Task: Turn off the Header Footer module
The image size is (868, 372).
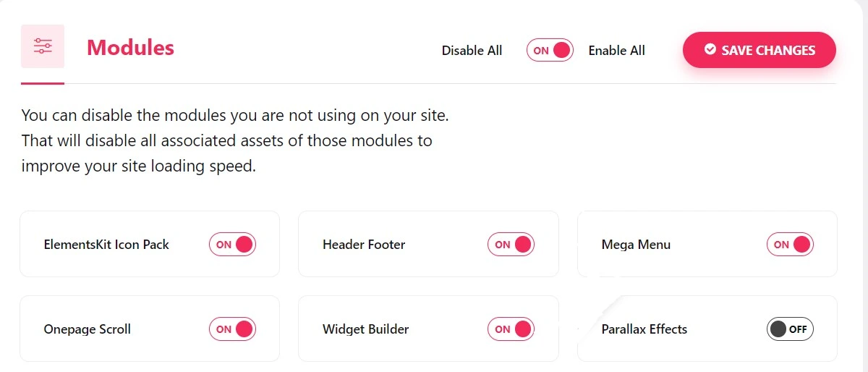Action: click(x=511, y=244)
